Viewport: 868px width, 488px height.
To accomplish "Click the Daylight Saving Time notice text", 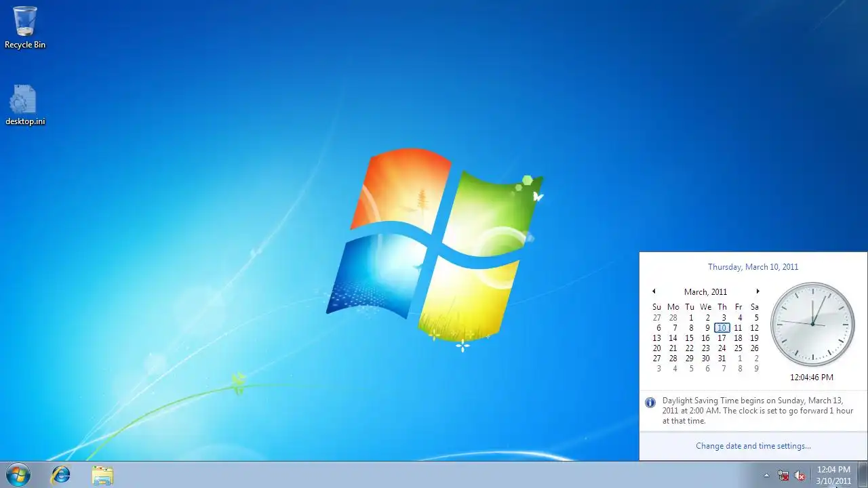I will pyautogui.click(x=757, y=411).
